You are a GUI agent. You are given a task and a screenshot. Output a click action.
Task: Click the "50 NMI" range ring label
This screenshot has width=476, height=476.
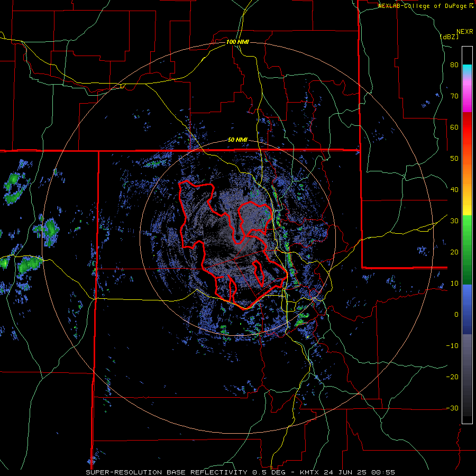click(237, 140)
